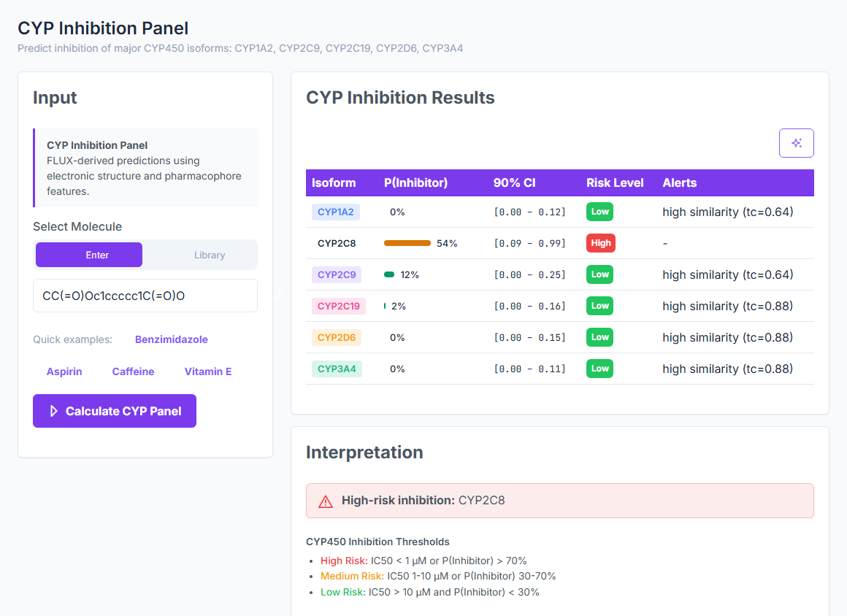Select the CYP2C19 isoform tag
This screenshot has width=847, height=616.
click(x=339, y=306)
